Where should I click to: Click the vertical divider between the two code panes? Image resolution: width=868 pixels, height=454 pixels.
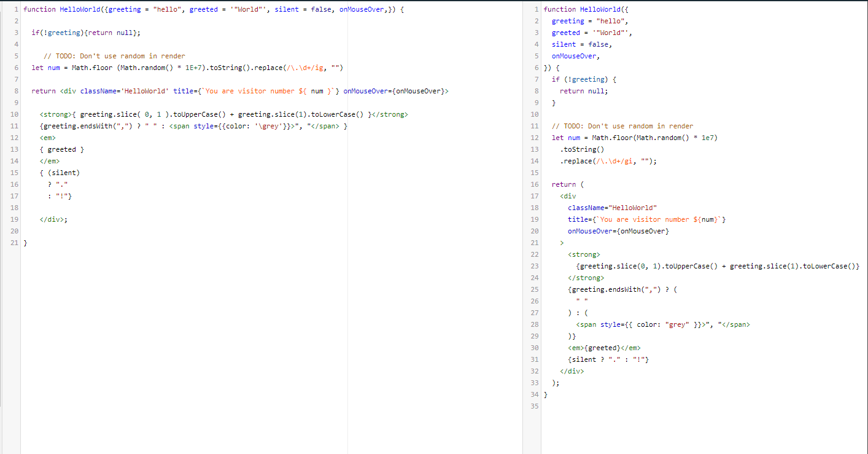point(522,227)
